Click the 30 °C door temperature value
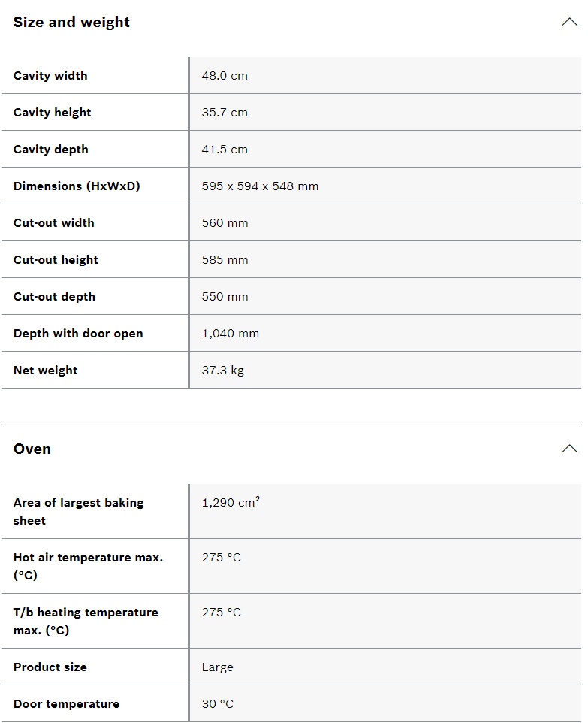The image size is (588, 723). pos(217,704)
